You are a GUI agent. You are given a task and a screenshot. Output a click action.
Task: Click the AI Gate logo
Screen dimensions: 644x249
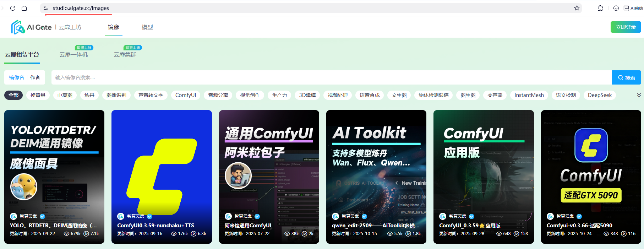click(31, 27)
